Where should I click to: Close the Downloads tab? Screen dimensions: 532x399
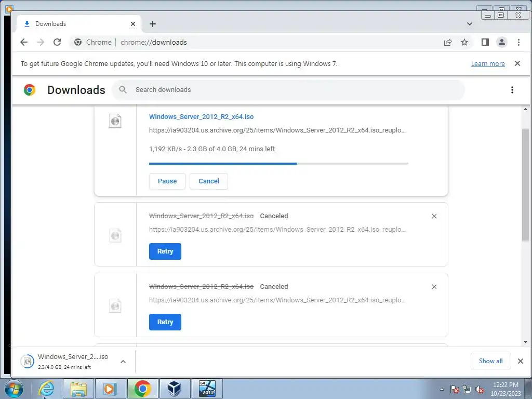point(133,24)
